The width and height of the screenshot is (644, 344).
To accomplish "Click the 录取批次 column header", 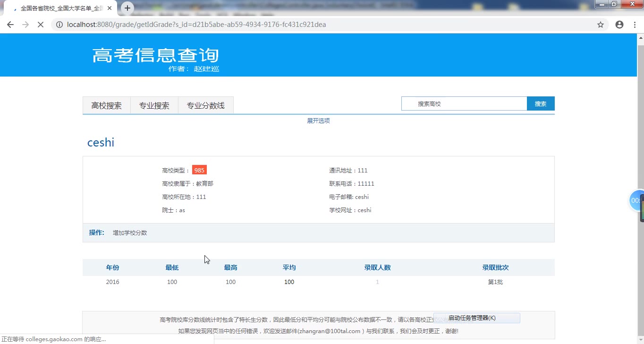I will coord(495,267).
